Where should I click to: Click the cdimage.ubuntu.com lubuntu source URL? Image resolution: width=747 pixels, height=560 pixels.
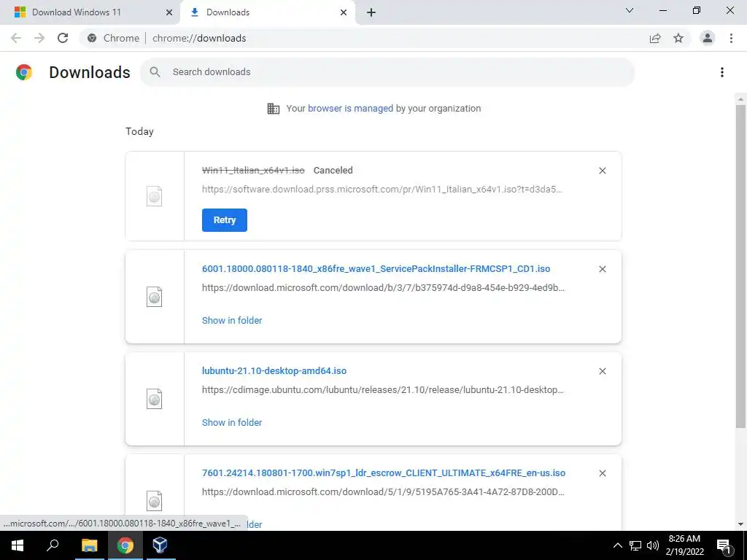point(382,389)
